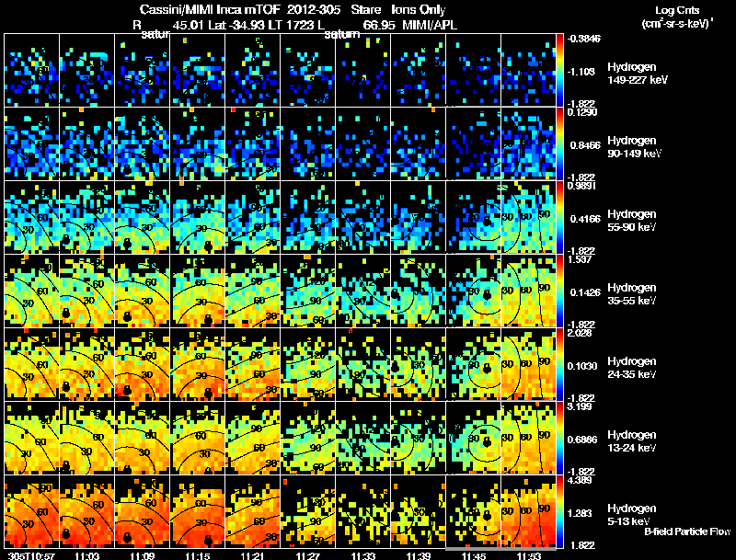Viewport: 736px width, 560px height.
Task: Open the 5-13 keV panel at 305T10:57
Action: pyautogui.click(x=31, y=511)
